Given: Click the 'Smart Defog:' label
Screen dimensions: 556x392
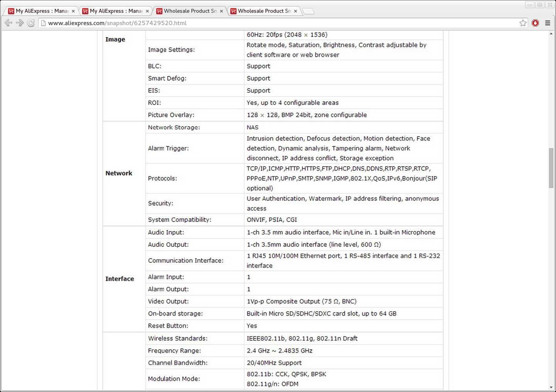Looking at the screenshot, I should 167,78.
